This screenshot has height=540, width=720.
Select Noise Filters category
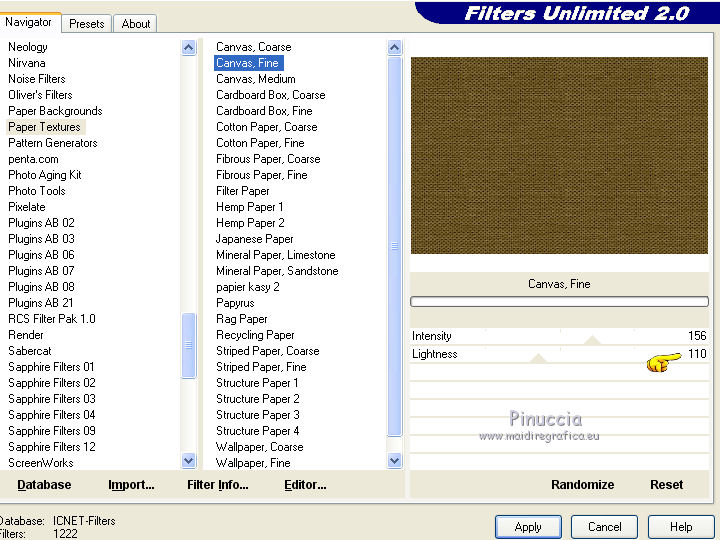tap(37, 79)
